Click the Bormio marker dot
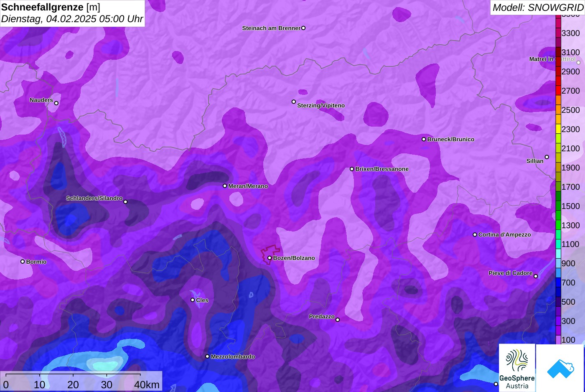The image size is (585, 392). pyautogui.click(x=23, y=262)
